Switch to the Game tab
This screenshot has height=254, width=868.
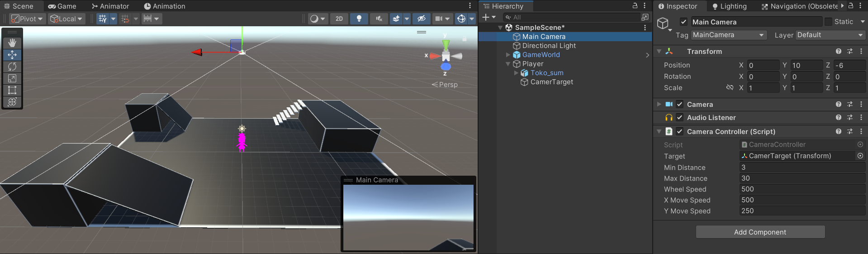coord(62,6)
